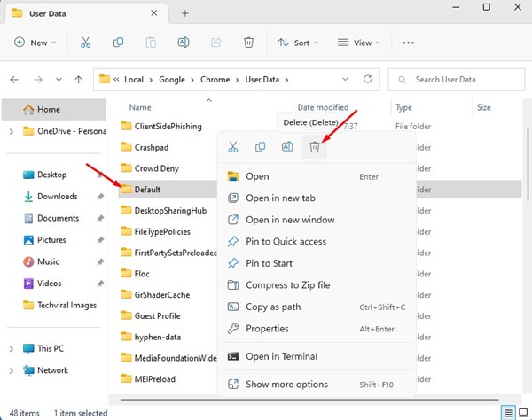Click the vertical scrollbar of the file list
The width and height of the screenshot is (532, 420).
pos(528,165)
